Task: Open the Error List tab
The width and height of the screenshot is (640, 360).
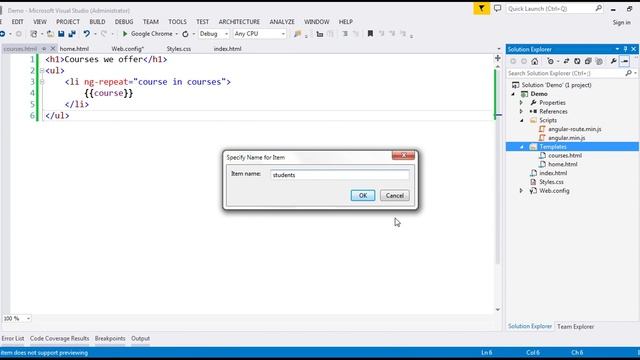Action: 13,338
